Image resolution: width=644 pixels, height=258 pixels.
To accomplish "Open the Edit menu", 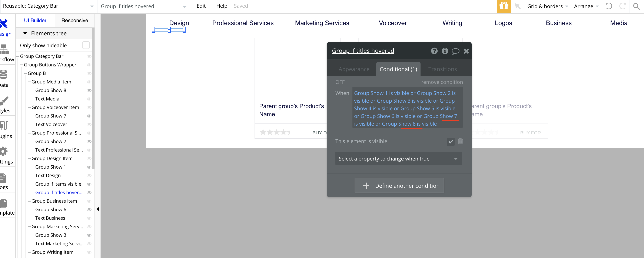I will click(x=201, y=6).
